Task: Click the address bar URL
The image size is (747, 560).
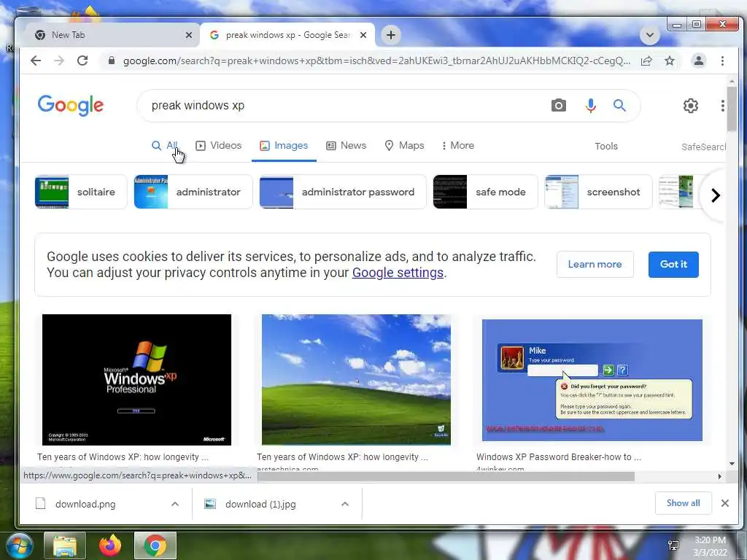Action: (x=376, y=61)
